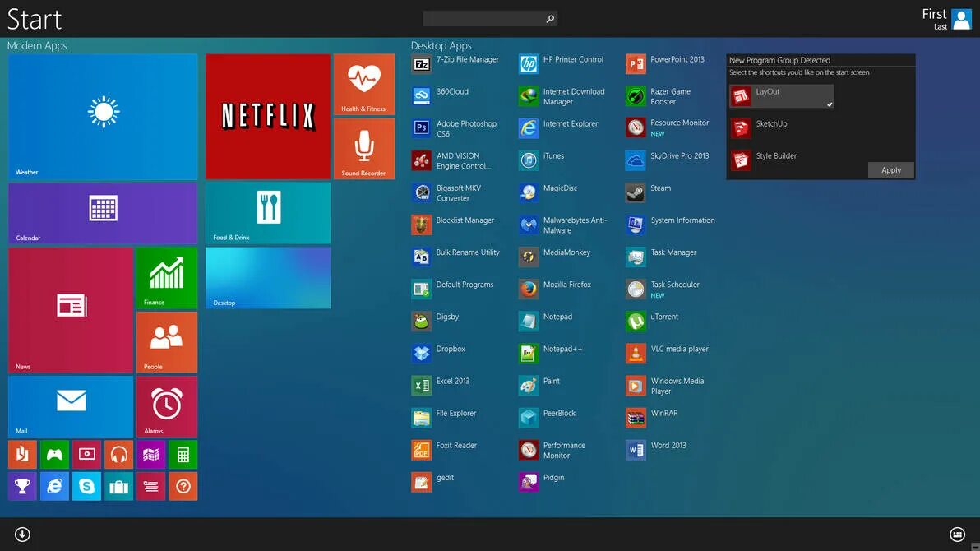
Task: Open Mozilla Firefox
Action: (556, 289)
